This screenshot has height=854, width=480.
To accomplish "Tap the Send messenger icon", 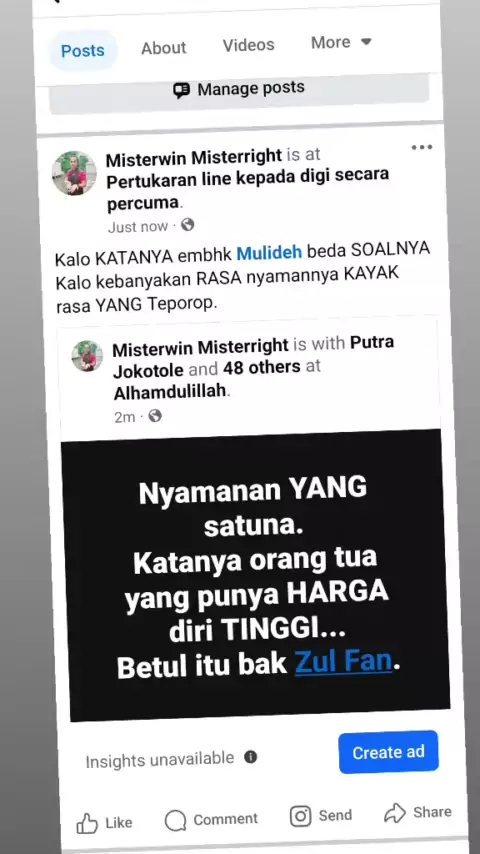I will (x=300, y=816).
